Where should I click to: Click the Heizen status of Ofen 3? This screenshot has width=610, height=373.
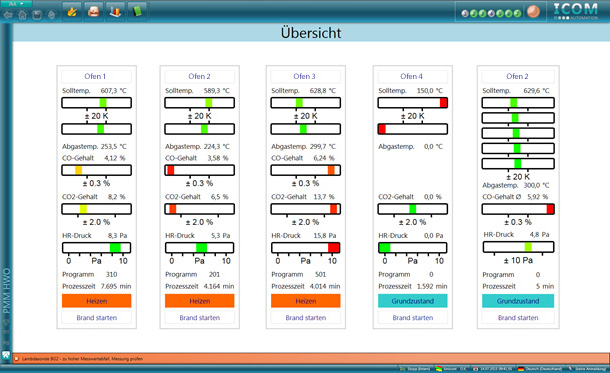coord(306,301)
